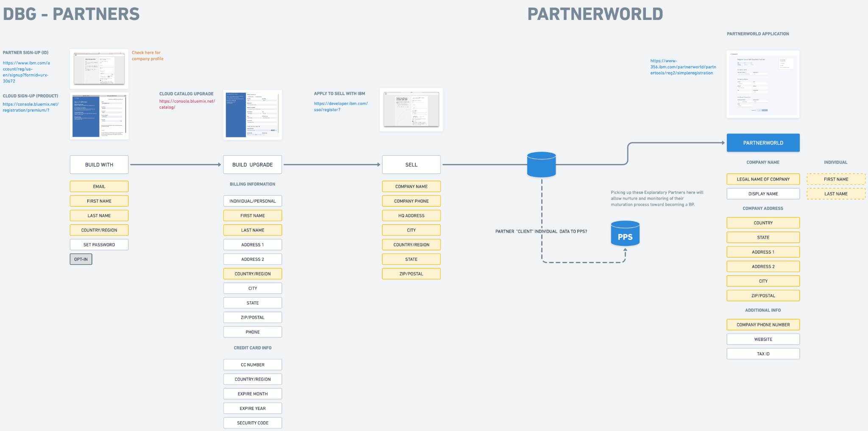Screen dimensions: 868x431
Task: Open the Cloud Catalog Upgrade screenshot thumbnail
Action: point(253,115)
